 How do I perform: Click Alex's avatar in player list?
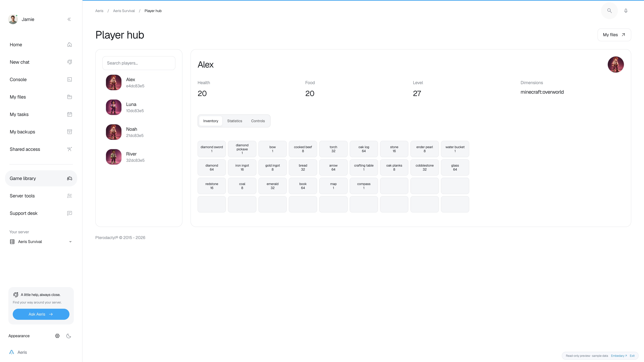click(x=114, y=82)
